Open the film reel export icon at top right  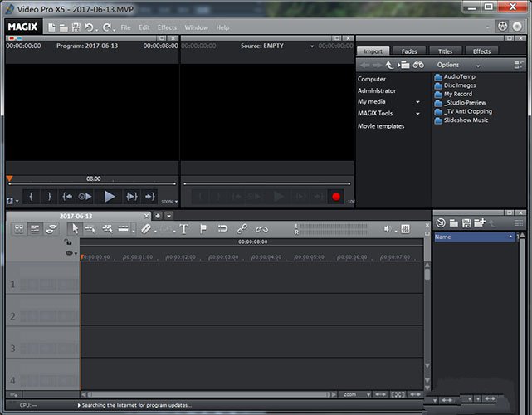coord(502,27)
